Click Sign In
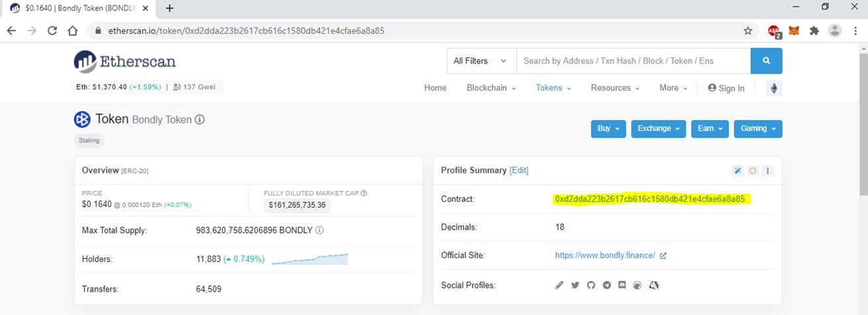 pyautogui.click(x=726, y=88)
